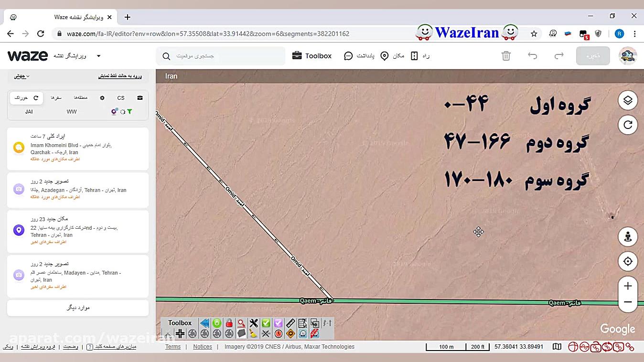Image resolution: width=644 pixels, height=362 pixels.
Task: Click the green power button in Toolbox
Action: pos(217,323)
